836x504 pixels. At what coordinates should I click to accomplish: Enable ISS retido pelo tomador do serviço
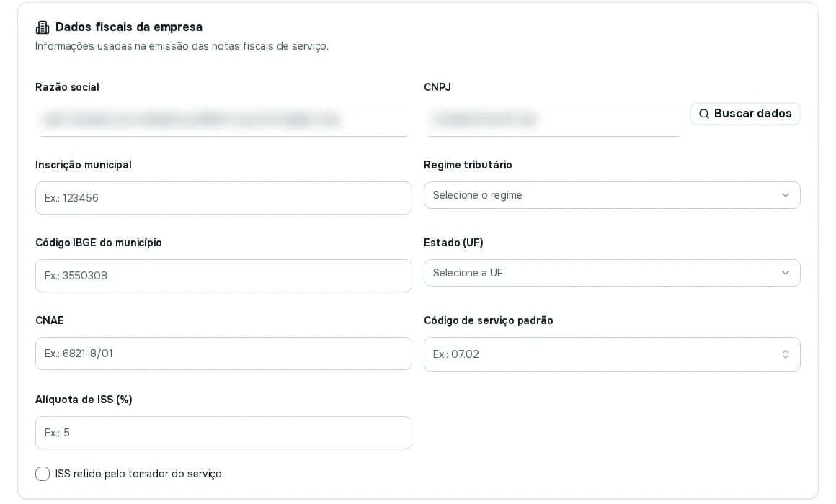[x=43, y=474]
